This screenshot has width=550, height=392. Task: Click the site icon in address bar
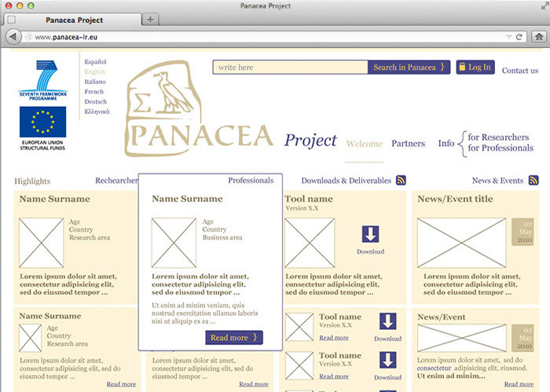click(28, 37)
